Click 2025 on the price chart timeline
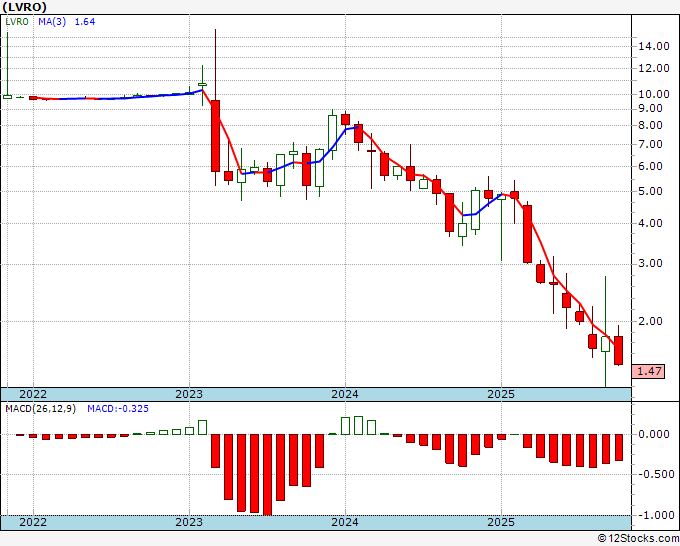Viewport: 680px width, 546px height. 501,394
